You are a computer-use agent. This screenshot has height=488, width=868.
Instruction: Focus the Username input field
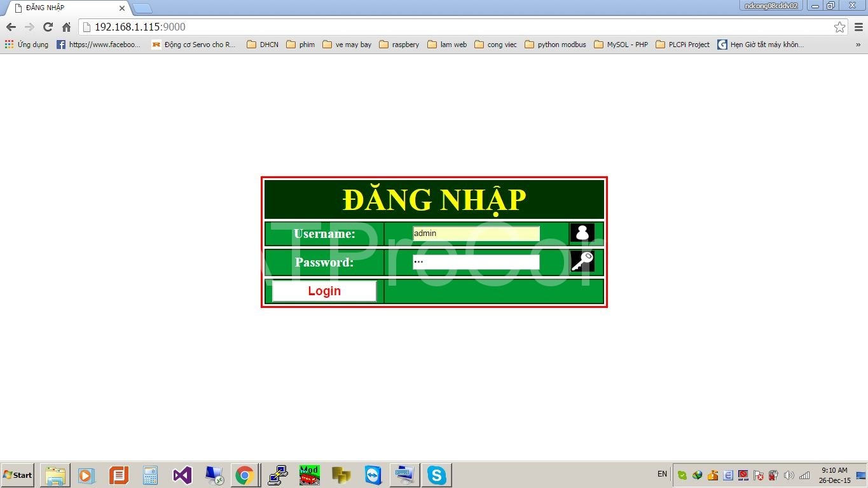pos(476,234)
